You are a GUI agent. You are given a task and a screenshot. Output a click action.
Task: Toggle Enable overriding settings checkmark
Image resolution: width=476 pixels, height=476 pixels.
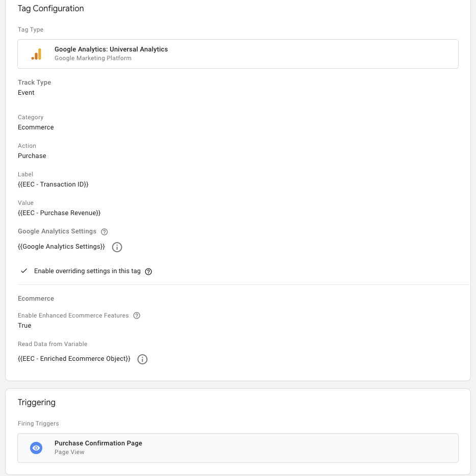[24, 271]
